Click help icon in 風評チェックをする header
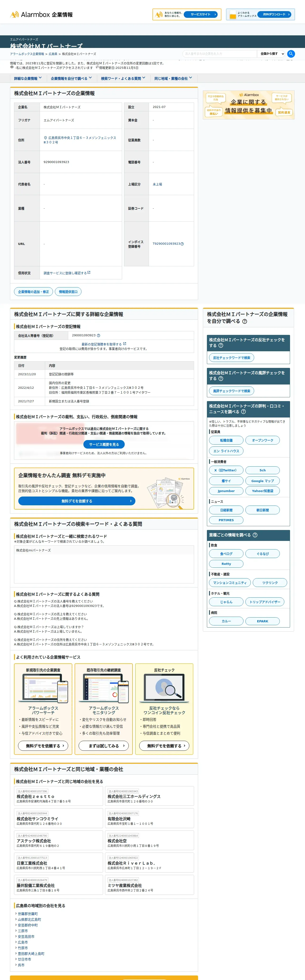Screen dimensions: 305x980 [x=220, y=379]
